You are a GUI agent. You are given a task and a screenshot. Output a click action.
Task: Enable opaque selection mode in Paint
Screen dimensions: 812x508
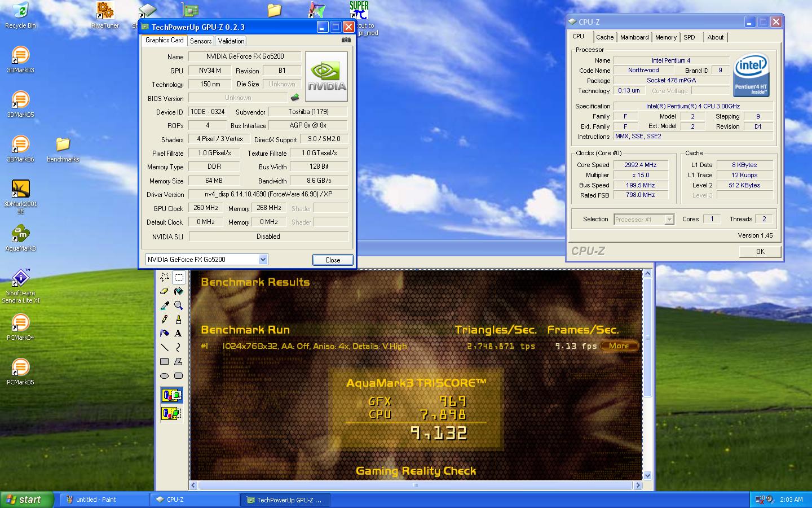(172, 395)
